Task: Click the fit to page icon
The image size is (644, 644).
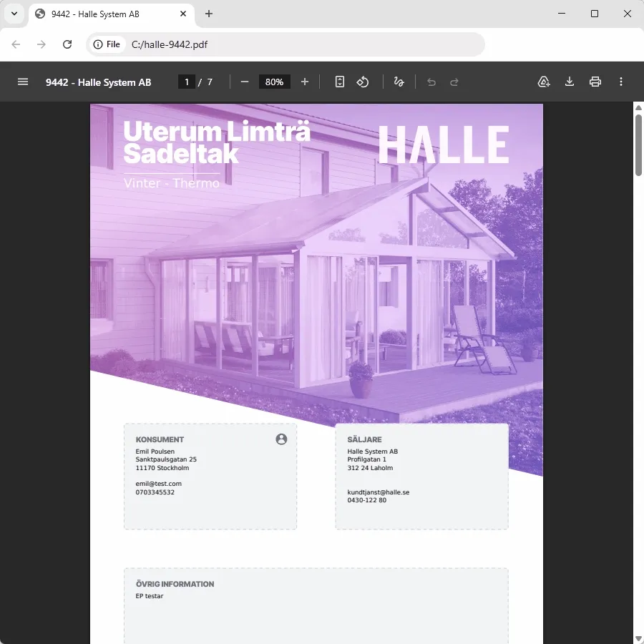Action: 340,82
